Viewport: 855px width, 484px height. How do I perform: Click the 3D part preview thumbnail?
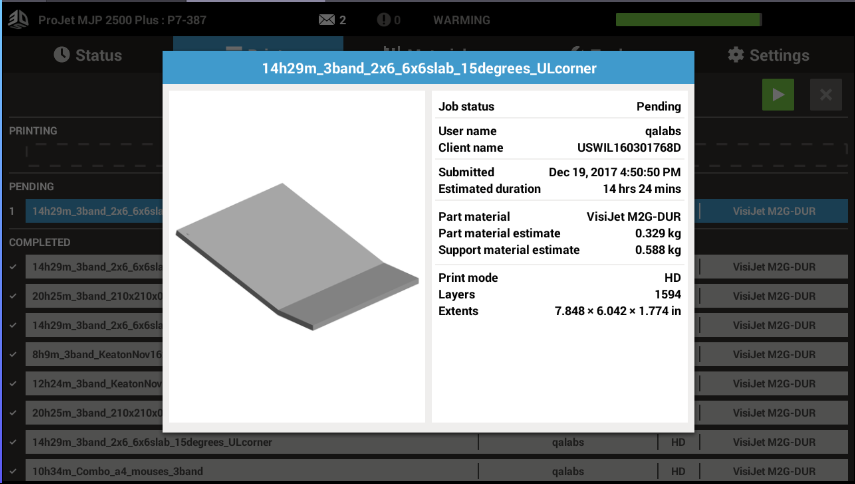[x=297, y=256]
